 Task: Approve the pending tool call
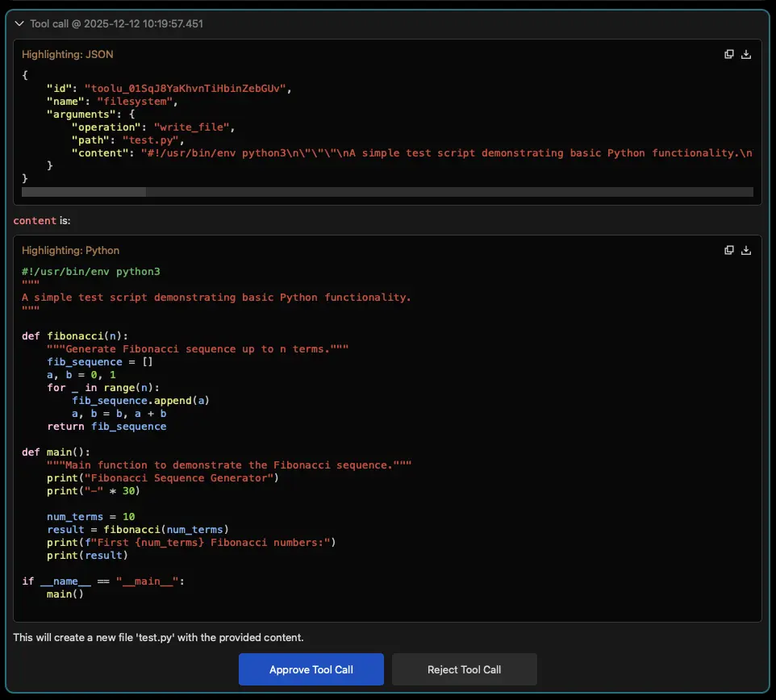click(311, 669)
